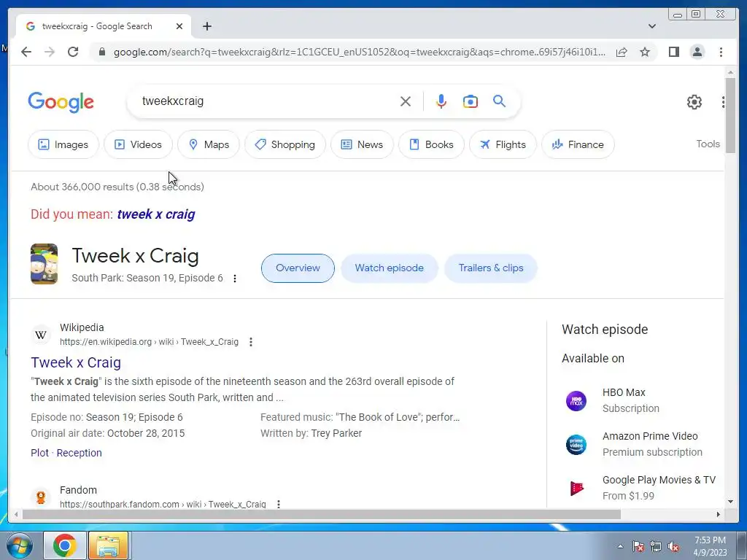Click Chrome icon in taskbar

click(65, 545)
